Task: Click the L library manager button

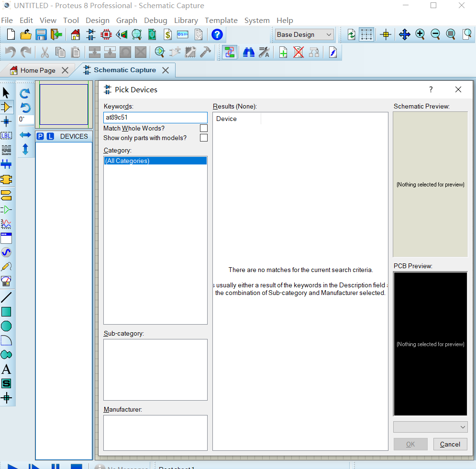Action: point(50,137)
